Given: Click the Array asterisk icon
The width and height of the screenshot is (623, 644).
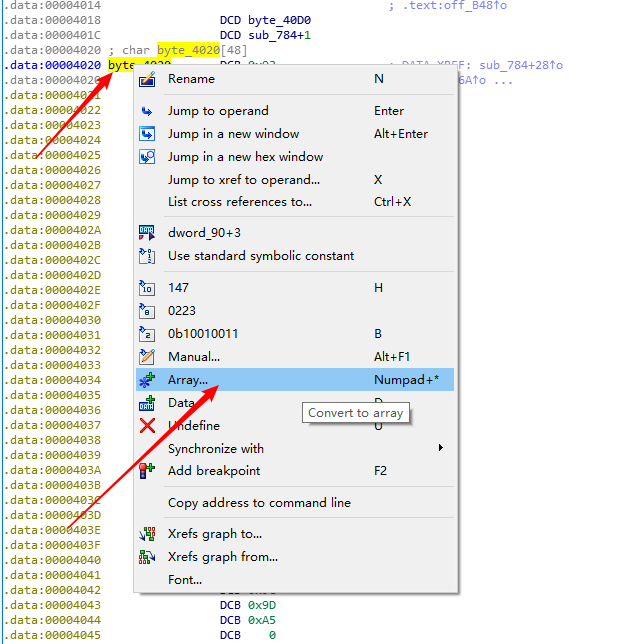Looking at the screenshot, I should (x=147, y=380).
